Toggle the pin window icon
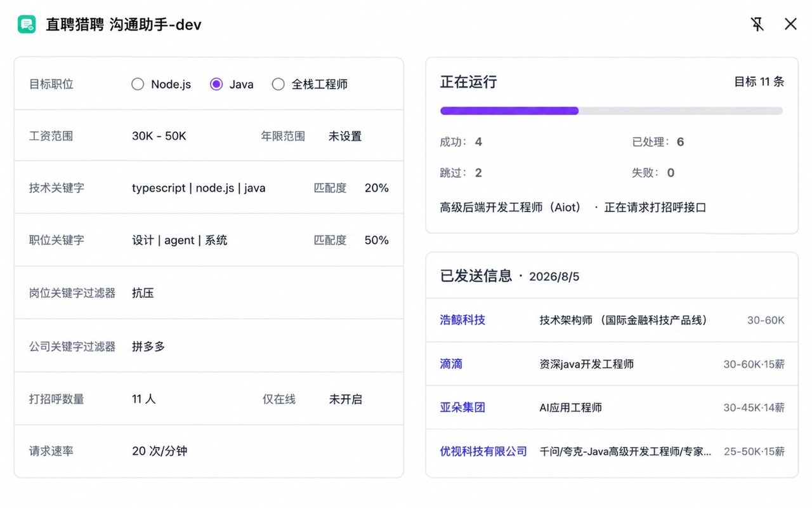 click(757, 25)
